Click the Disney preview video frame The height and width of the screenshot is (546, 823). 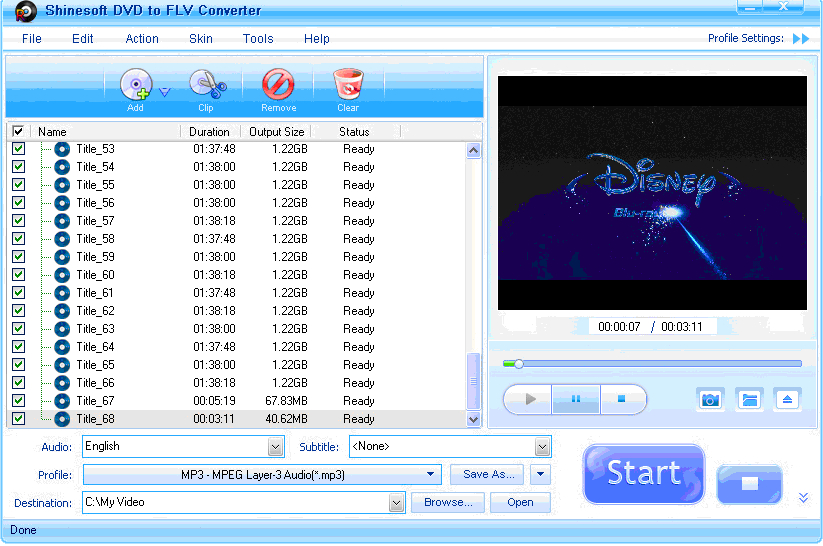click(652, 193)
